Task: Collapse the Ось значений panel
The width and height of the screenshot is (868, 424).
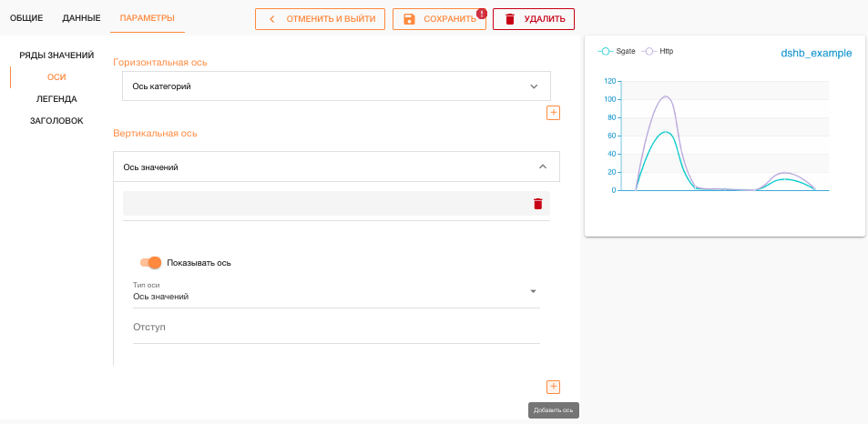Action: click(x=543, y=167)
